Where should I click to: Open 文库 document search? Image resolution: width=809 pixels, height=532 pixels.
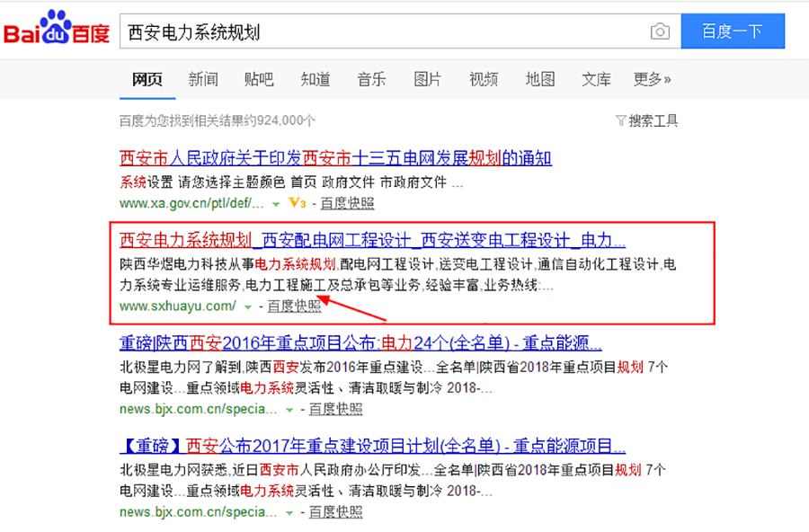(x=595, y=79)
